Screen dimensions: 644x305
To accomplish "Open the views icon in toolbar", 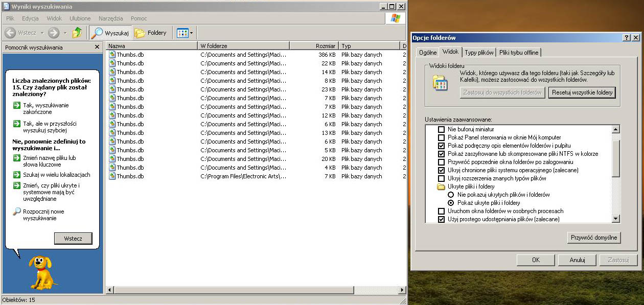I will click(182, 33).
